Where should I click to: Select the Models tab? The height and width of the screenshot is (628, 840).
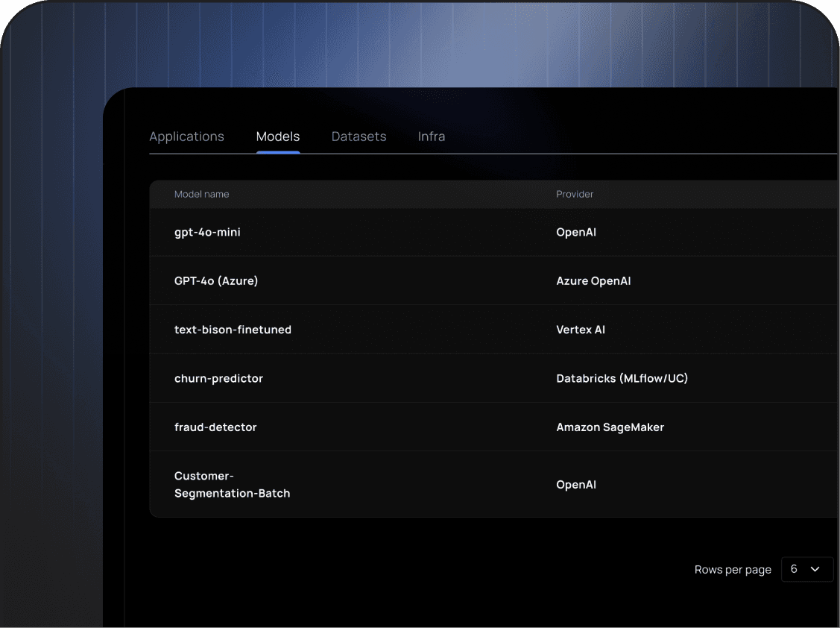tap(277, 136)
